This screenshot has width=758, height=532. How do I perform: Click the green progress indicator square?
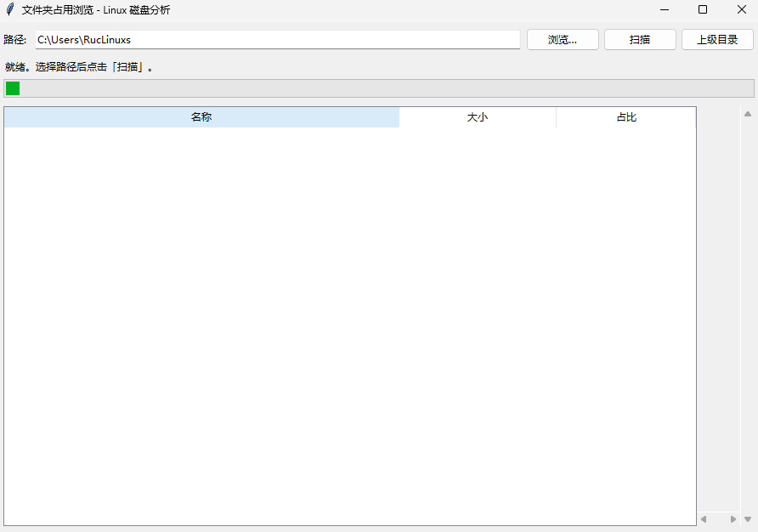pos(12,88)
